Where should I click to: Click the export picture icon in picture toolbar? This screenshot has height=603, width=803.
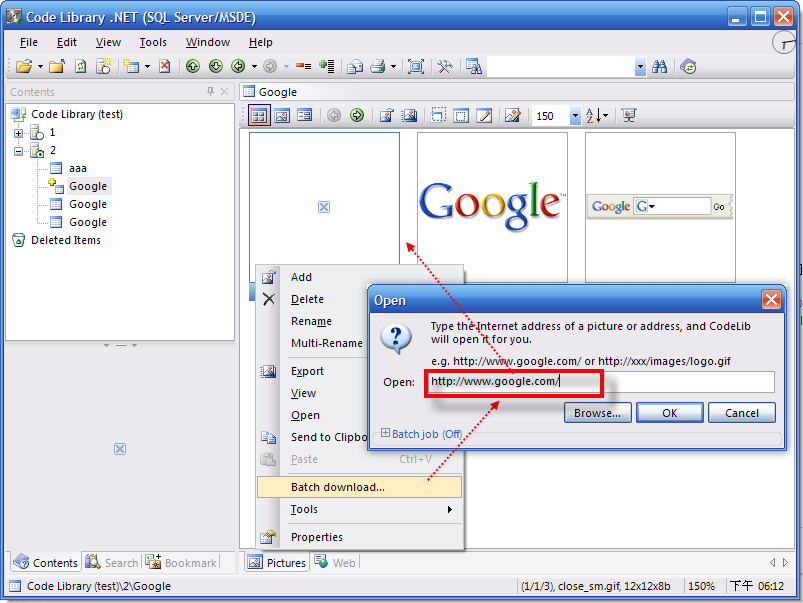point(409,115)
